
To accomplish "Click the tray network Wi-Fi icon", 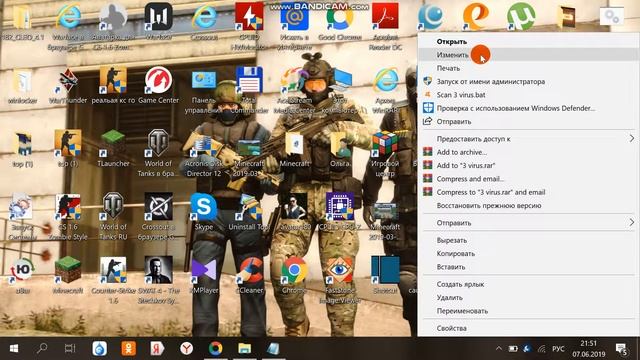I will click(542, 349).
